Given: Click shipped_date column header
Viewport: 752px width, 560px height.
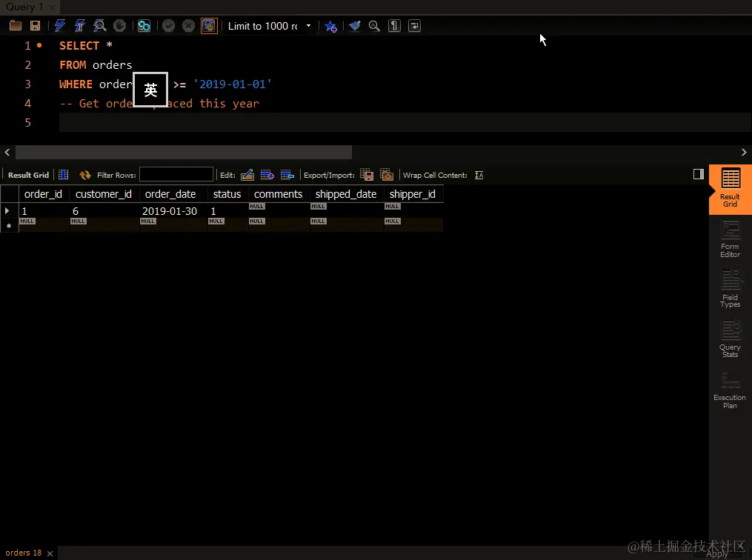Looking at the screenshot, I should 346,194.
